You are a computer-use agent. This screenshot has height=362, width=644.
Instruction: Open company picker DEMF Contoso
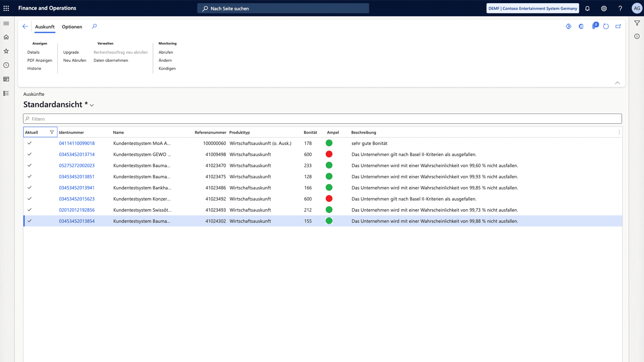click(x=533, y=8)
